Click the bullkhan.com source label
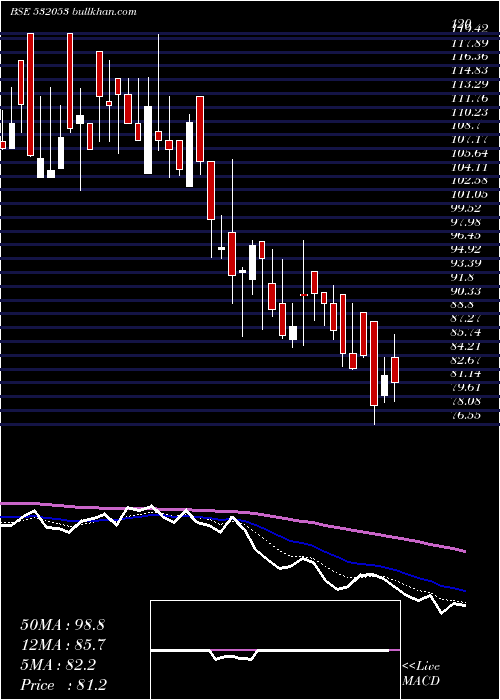Viewport: 500px width, 700px height. 104,12
